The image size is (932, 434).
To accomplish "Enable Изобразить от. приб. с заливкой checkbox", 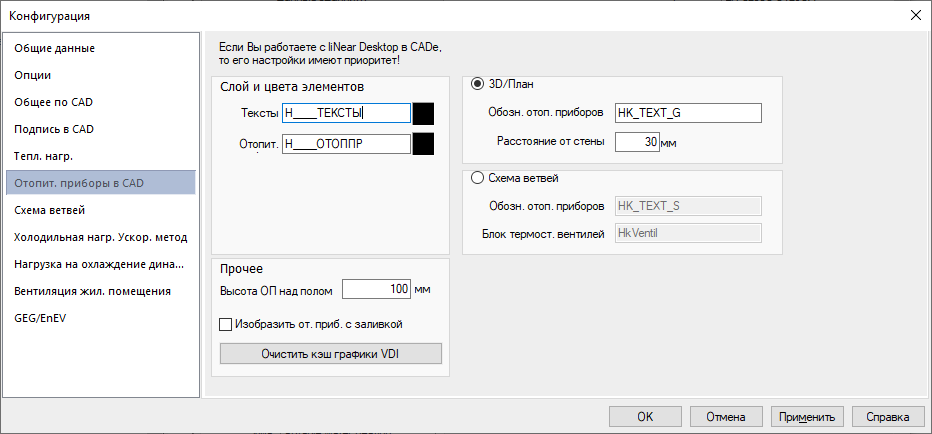I will point(226,325).
